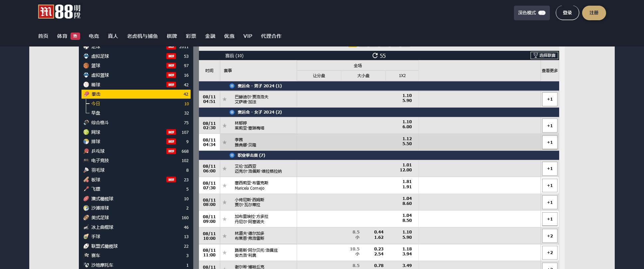
Task: Open 代理合作 affiliate menu
Action: click(x=271, y=36)
